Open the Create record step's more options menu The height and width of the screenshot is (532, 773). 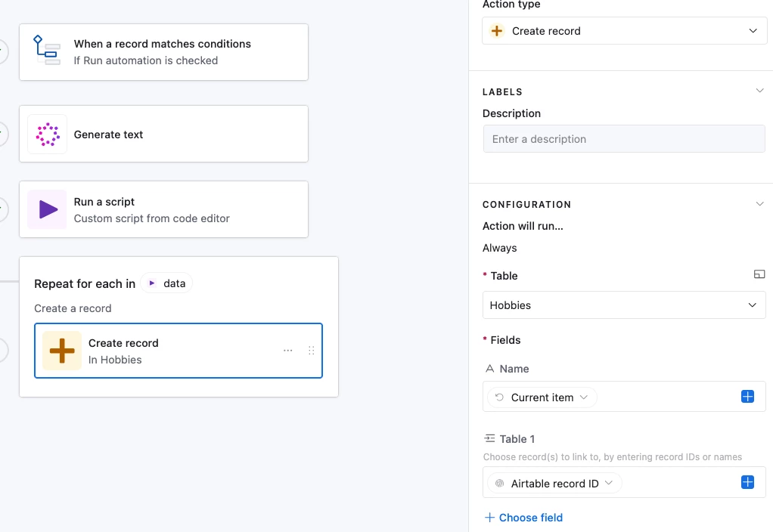(288, 351)
